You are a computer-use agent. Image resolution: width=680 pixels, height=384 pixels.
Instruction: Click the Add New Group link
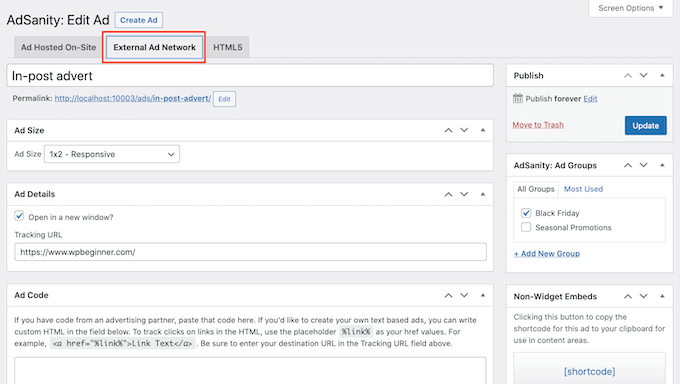(547, 254)
